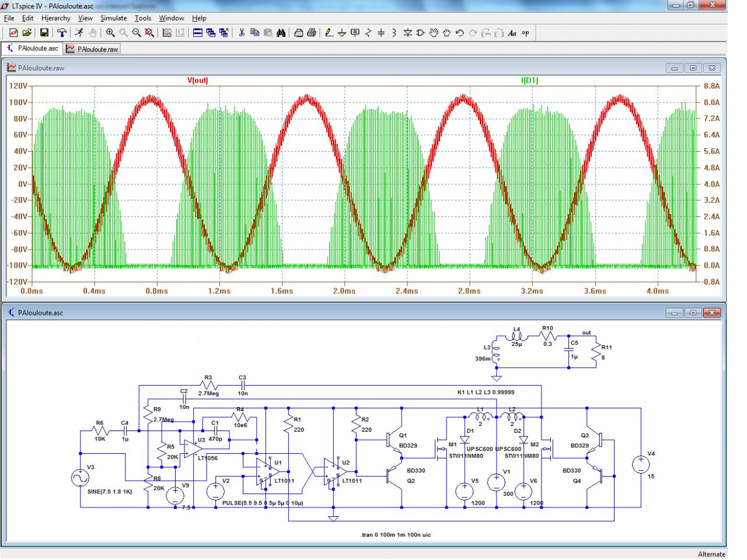Switch to the PAlouloute.raw tab
This screenshot has width=747, height=560.
point(92,49)
